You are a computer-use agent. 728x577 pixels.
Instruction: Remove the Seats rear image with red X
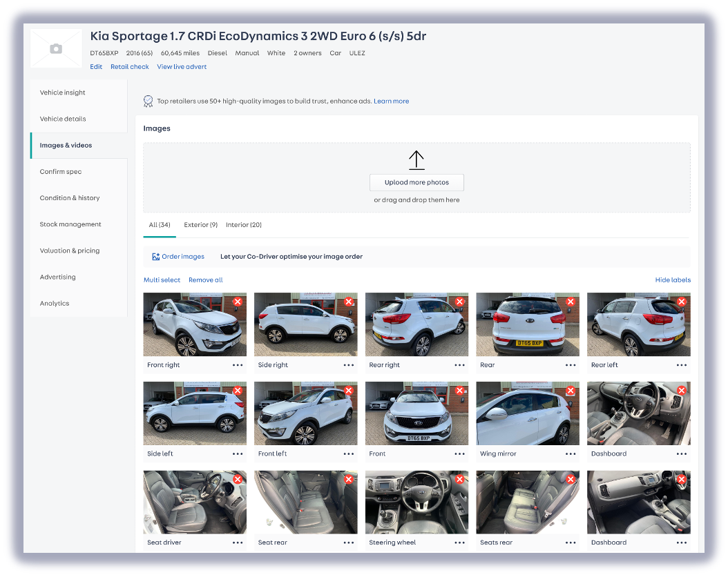tap(571, 479)
